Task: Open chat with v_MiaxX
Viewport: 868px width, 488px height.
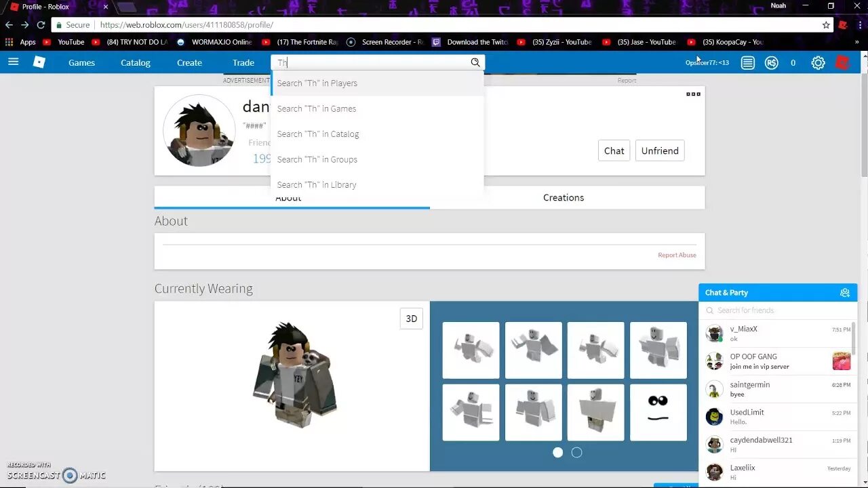Action: pyautogui.click(x=777, y=333)
